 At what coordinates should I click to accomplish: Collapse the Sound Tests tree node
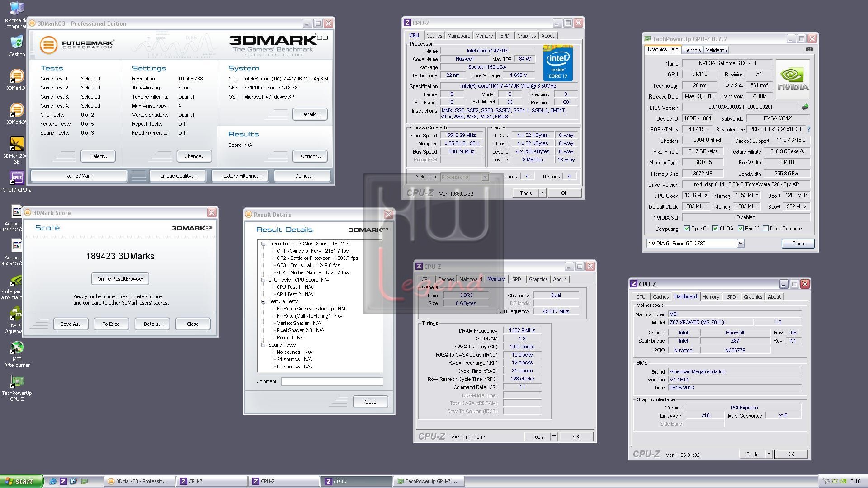click(263, 345)
